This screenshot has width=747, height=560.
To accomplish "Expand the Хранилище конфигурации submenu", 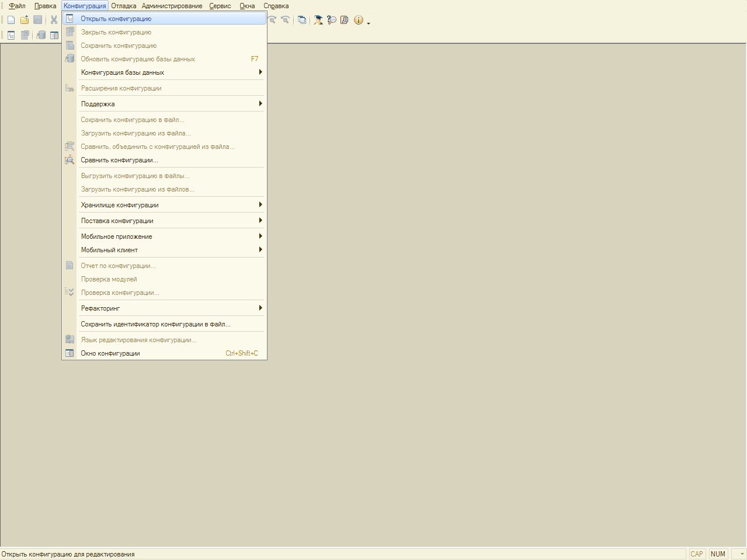I will click(164, 205).
